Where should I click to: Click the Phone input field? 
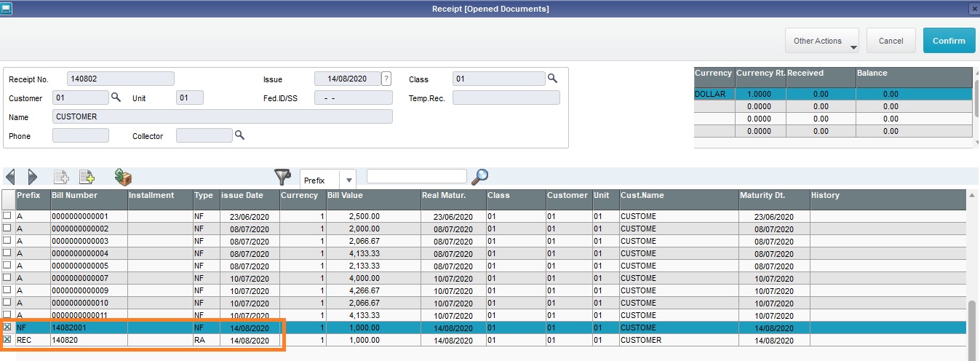(x=81, y=135)
